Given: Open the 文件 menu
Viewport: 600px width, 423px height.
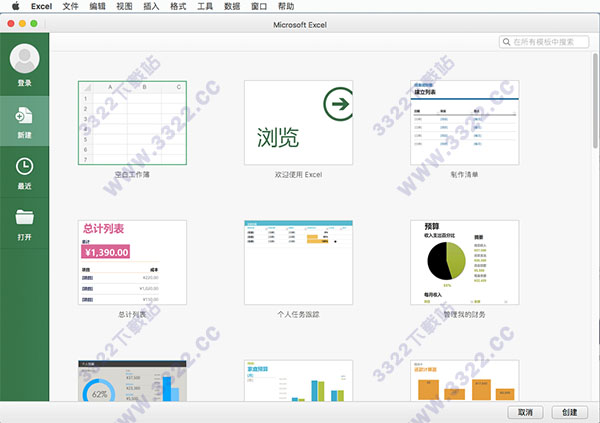Looking at the screenshot, I should pos(70,6).
